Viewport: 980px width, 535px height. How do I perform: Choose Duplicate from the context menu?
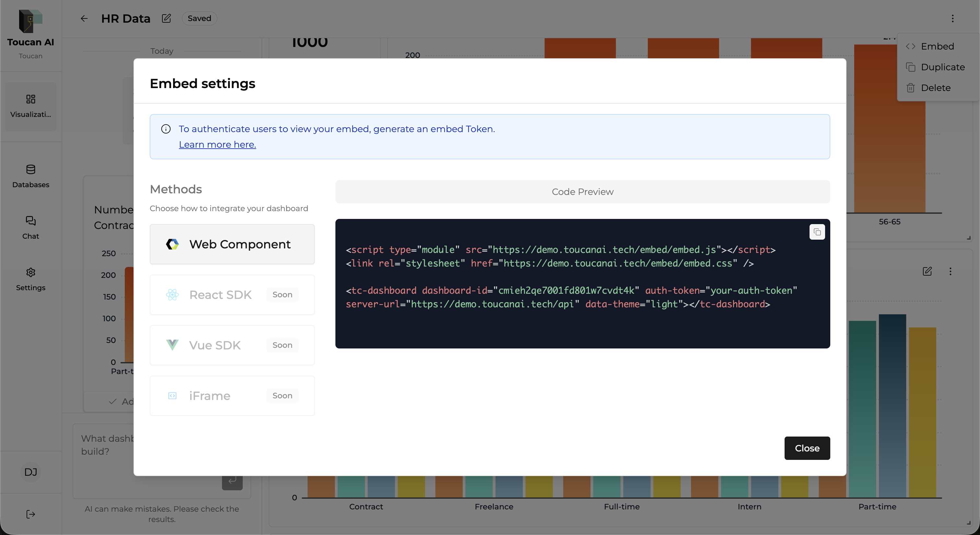(x=942, y=67)
